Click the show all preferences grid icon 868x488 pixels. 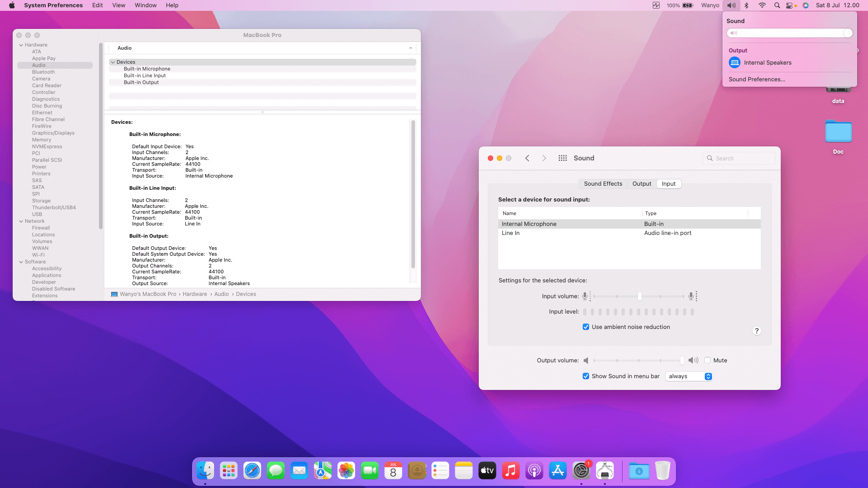point(562,158)
